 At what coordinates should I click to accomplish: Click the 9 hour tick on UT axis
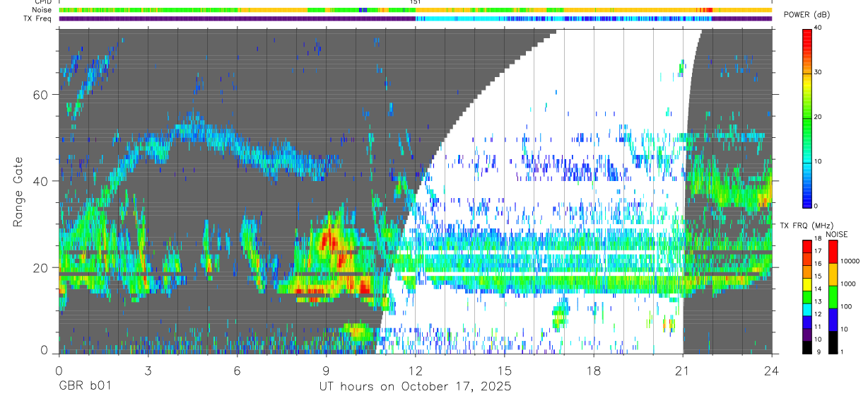[326, 371]
